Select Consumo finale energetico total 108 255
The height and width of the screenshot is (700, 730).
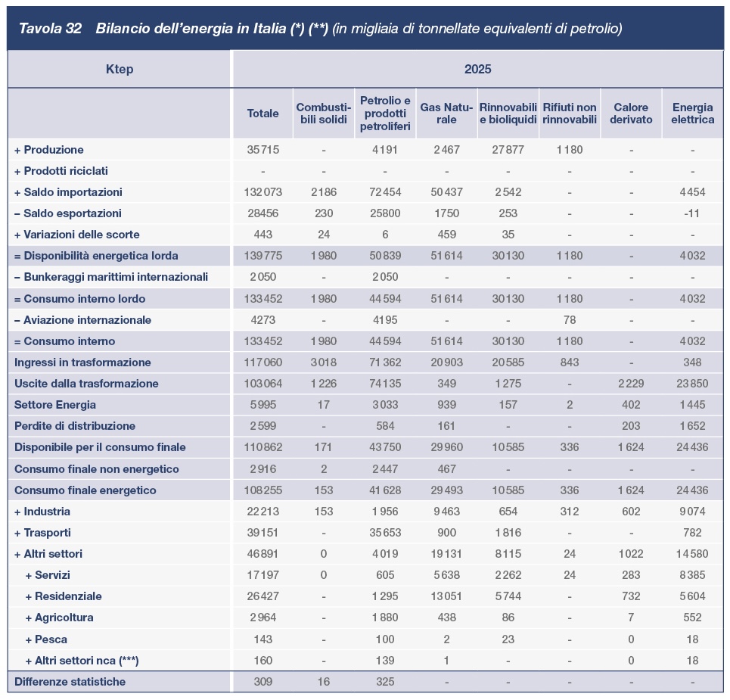(262, 490)
